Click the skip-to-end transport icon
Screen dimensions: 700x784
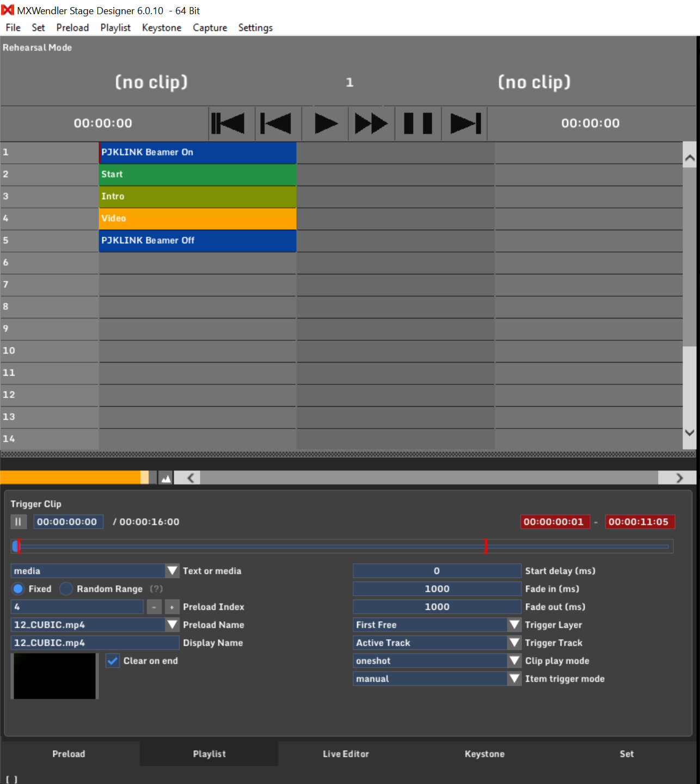point(464,123)
